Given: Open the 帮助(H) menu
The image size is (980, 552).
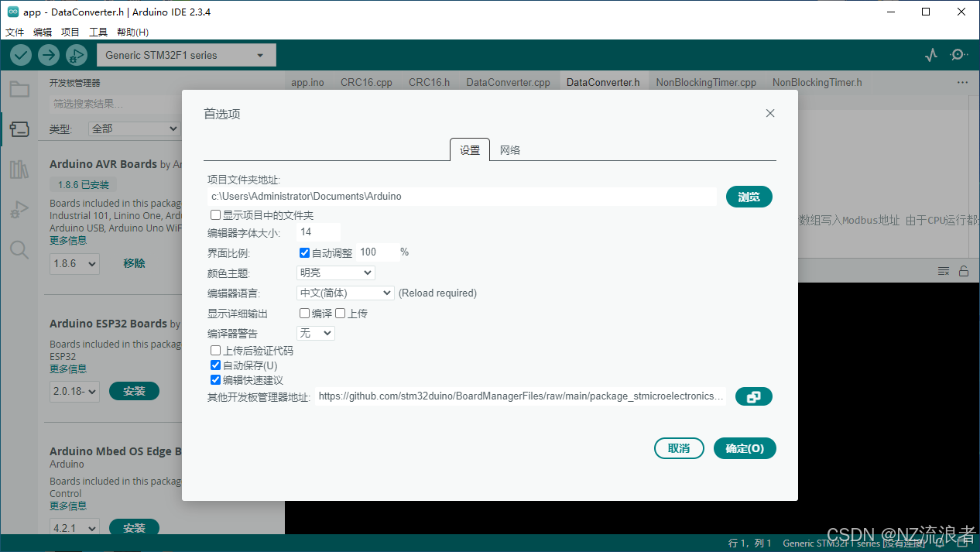Looking at the screenshot, I should (x=132, y=32).
